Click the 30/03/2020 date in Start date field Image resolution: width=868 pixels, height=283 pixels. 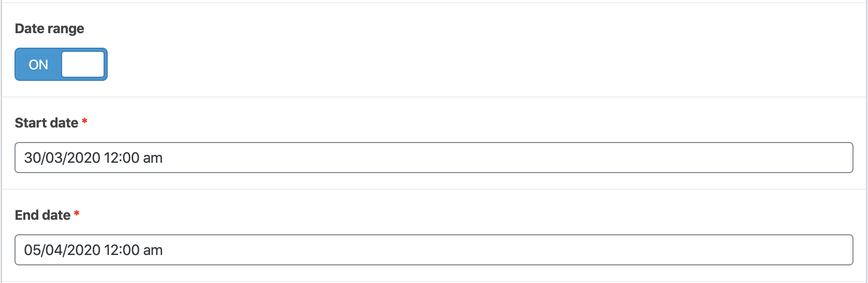pyautogui.click(x=62, y=158)
